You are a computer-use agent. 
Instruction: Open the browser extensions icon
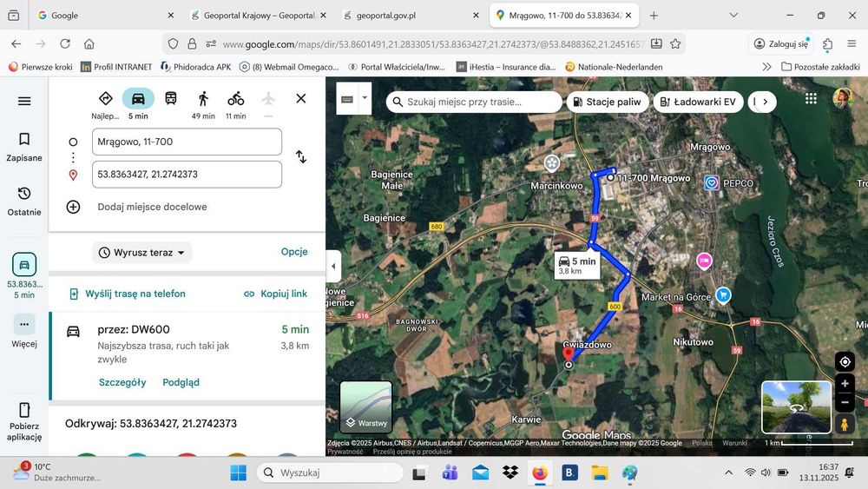pos(827,43)
